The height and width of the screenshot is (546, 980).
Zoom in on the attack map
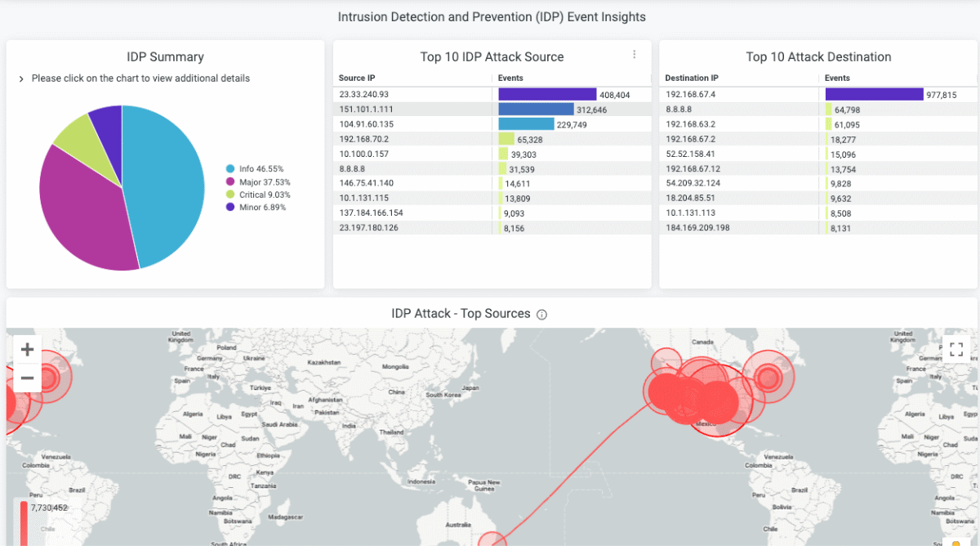click(x=27, y=348)
